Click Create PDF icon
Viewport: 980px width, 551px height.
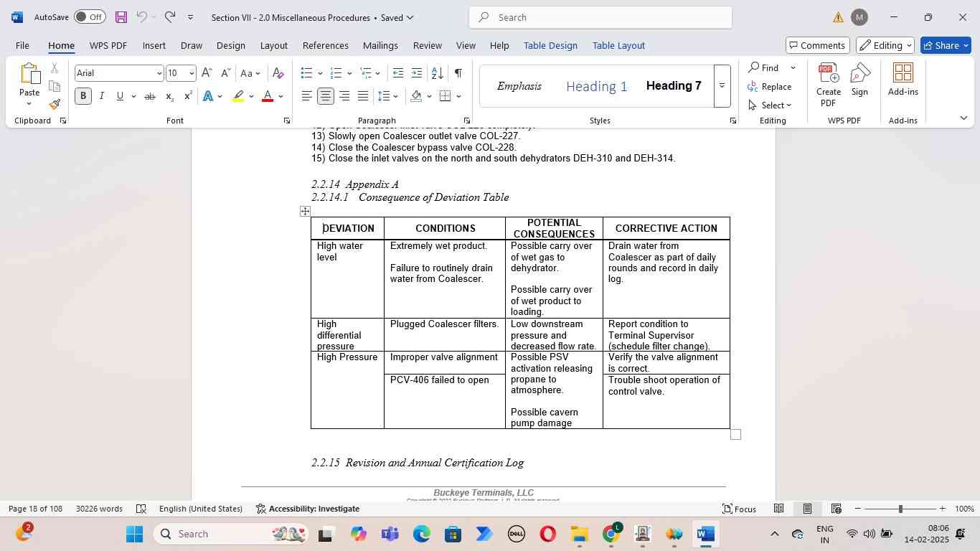[829, 85]
